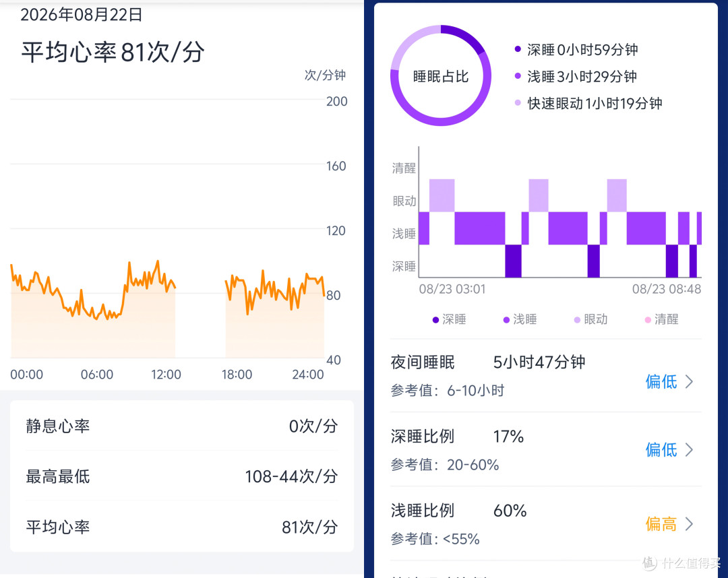Click the 参考值：20-60% text

click(x=445, y=465)
